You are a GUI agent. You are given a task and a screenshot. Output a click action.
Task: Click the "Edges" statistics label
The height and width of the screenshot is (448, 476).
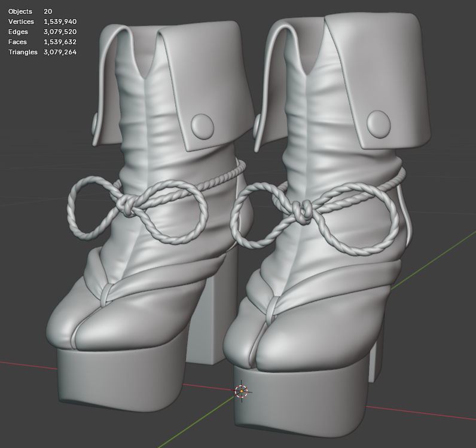(x=18, y=32)
